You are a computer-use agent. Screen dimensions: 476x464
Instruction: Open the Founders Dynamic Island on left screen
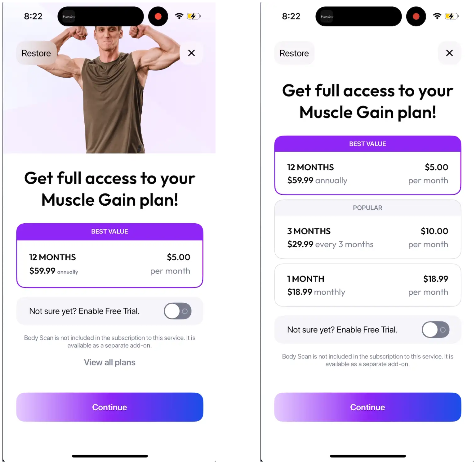tap(100, 16)
